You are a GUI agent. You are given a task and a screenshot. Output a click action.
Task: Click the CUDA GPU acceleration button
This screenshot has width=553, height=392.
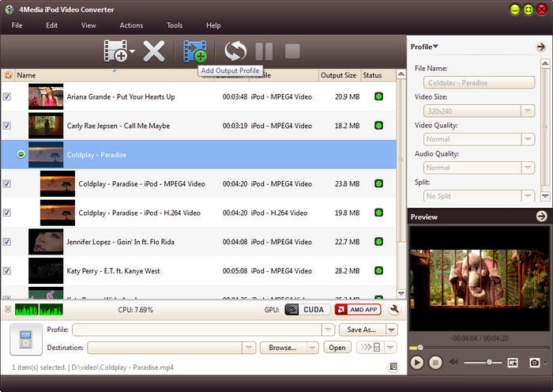[307, 310]
